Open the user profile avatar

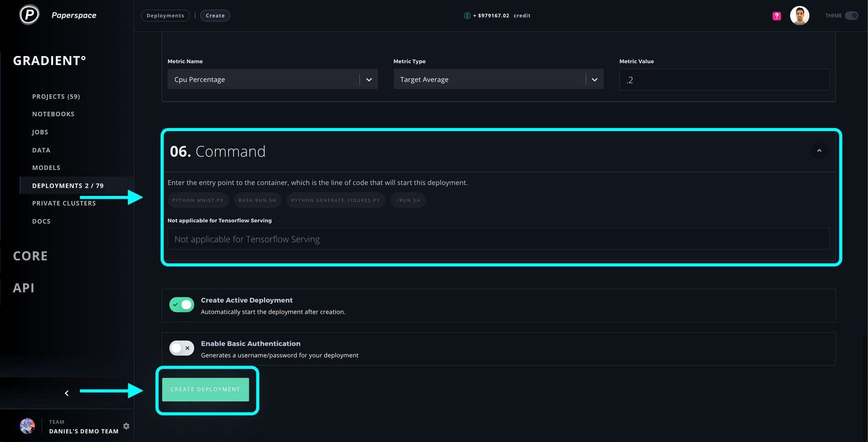point(799,16)
